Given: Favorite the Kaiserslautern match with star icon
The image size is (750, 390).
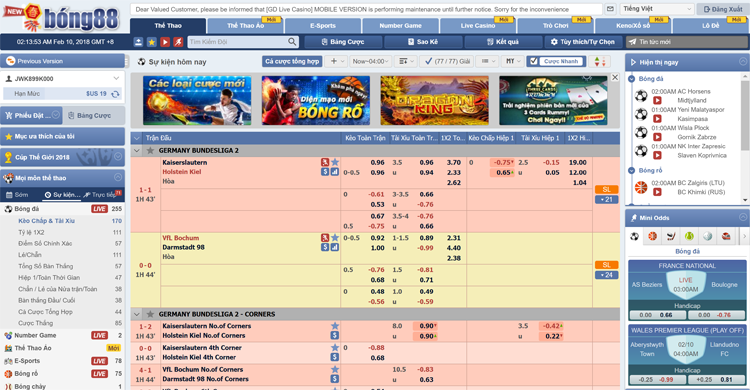Looking at the screenshot, I should pos(335,162).
